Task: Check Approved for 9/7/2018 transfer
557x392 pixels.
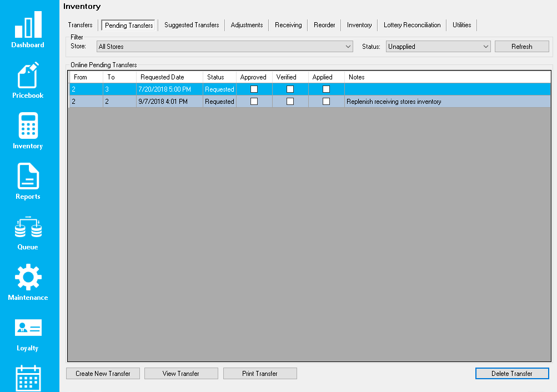Action: coord(254,102)
